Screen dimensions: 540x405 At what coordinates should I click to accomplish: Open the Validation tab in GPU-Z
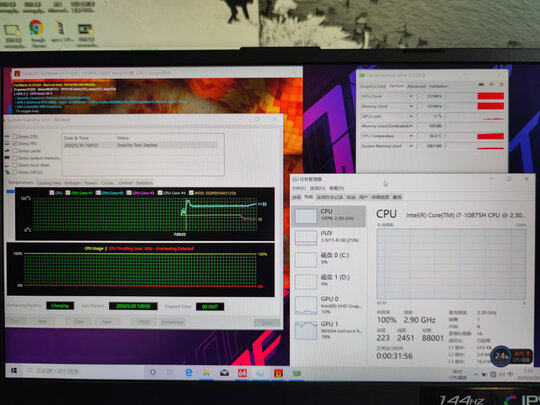[438, 86]
